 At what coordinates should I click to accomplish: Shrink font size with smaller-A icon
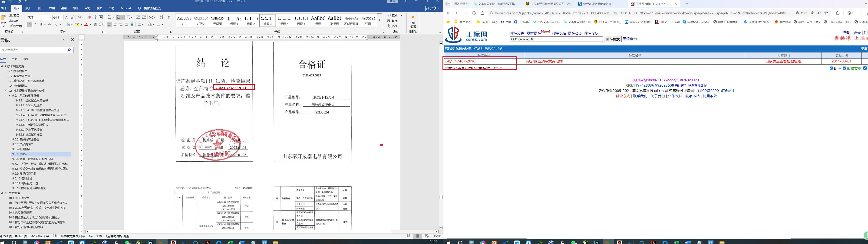[x=72, y=17]
